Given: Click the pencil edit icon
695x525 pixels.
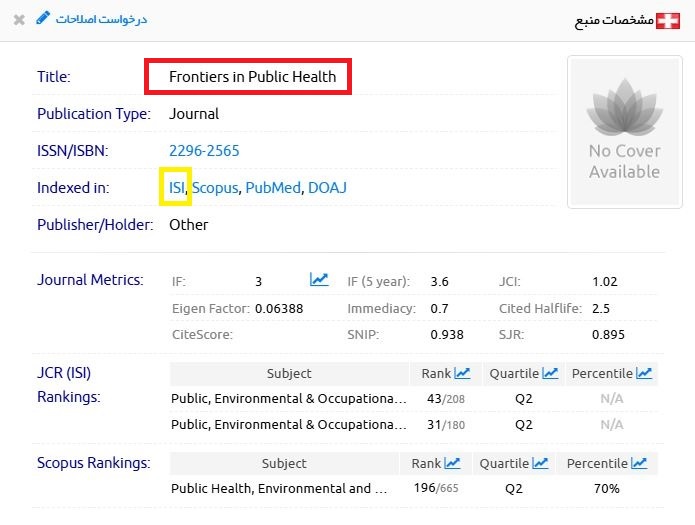Looking at the screenshot, I should 41,18.
